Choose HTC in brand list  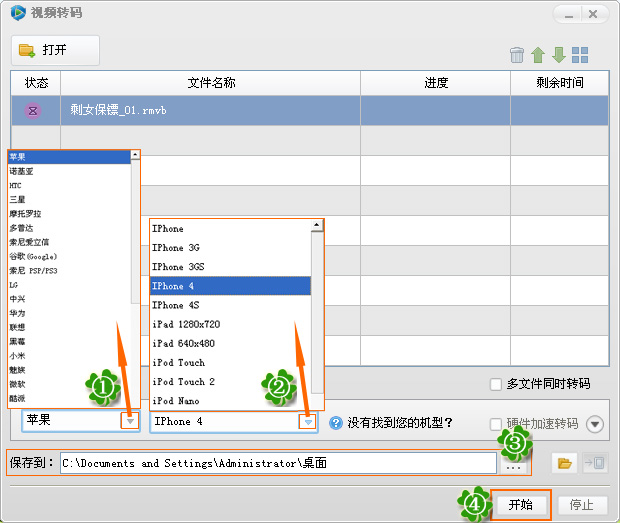pos(69,185)
